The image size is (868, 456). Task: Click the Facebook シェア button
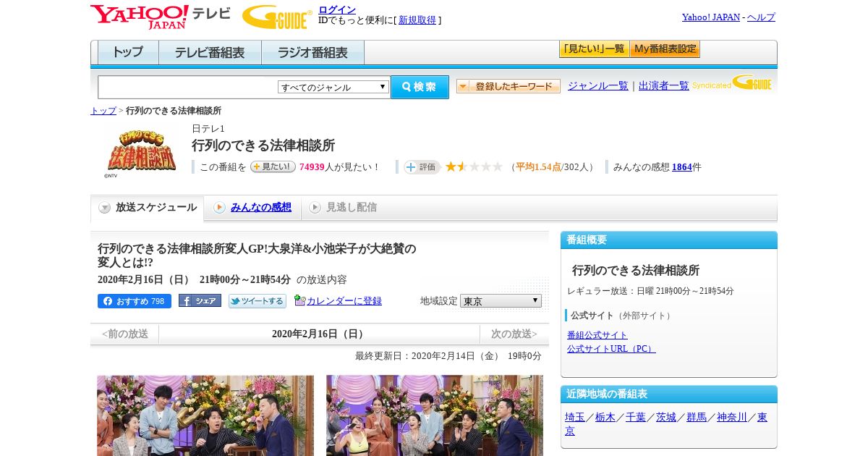200,300
